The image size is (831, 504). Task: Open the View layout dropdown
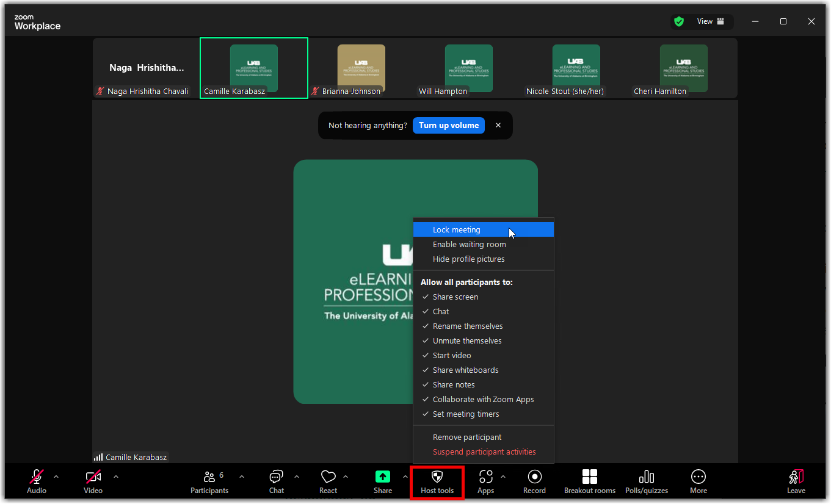click(x=710, y=21)
